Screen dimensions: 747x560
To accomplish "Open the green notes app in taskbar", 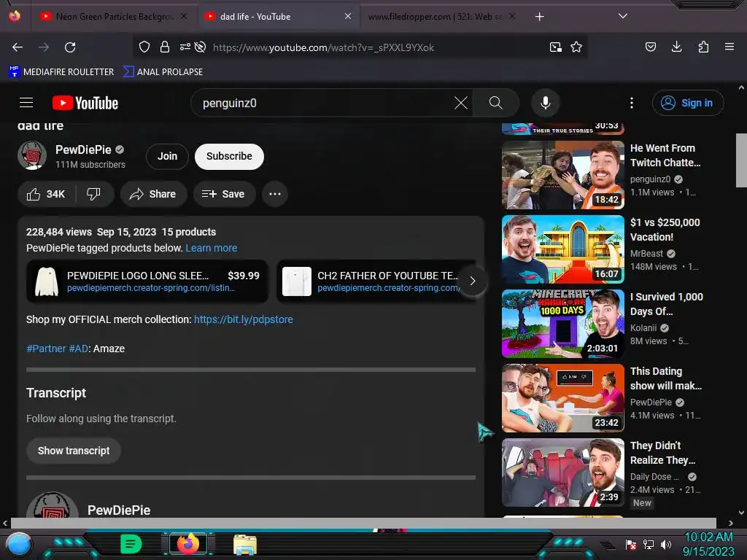I will (x=131, y=544).
